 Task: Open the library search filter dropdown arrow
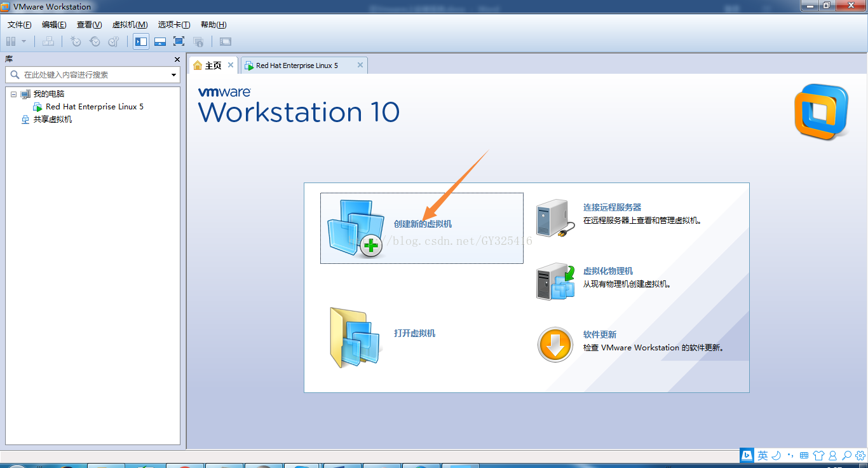point(174,75)
